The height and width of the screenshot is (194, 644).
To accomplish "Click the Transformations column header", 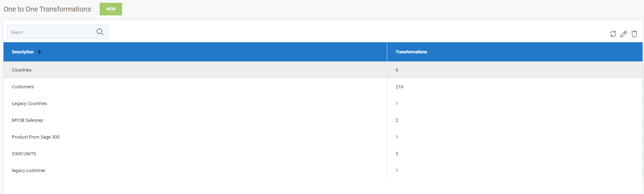I will point(411,52).
